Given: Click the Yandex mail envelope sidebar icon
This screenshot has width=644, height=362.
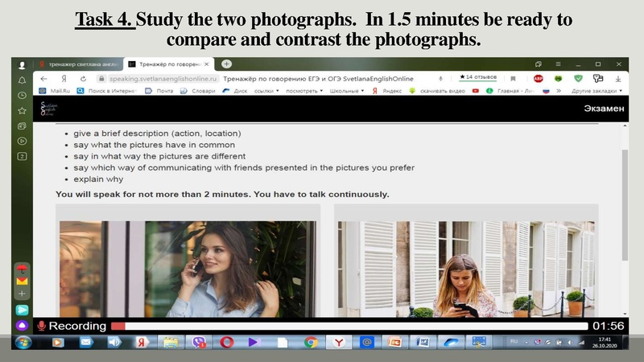Looking at the screenshot, I should pos(22,280).
